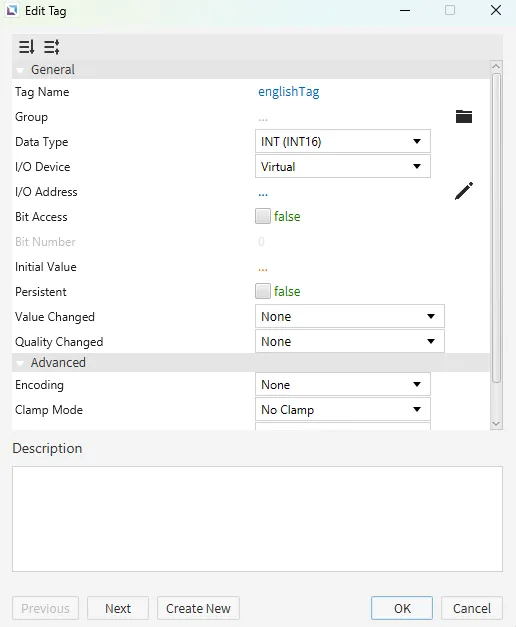516x627 pixels.
Task: Open the Value Changed dropdown
Action: point(350,316)
